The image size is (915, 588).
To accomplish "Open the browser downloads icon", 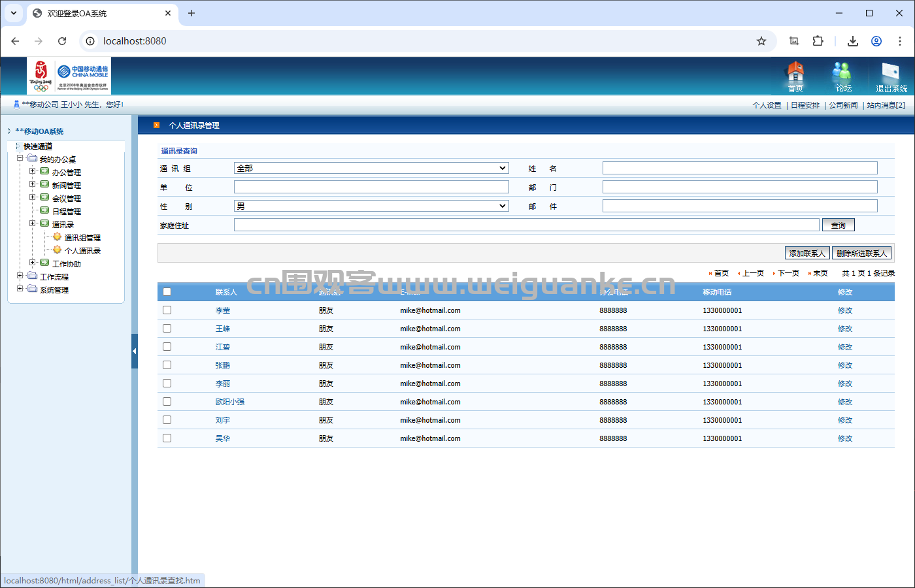I will [x=853, y=41].
